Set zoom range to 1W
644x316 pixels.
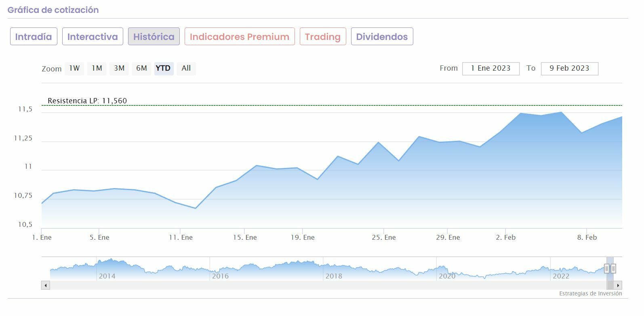(x=74, y=68)
